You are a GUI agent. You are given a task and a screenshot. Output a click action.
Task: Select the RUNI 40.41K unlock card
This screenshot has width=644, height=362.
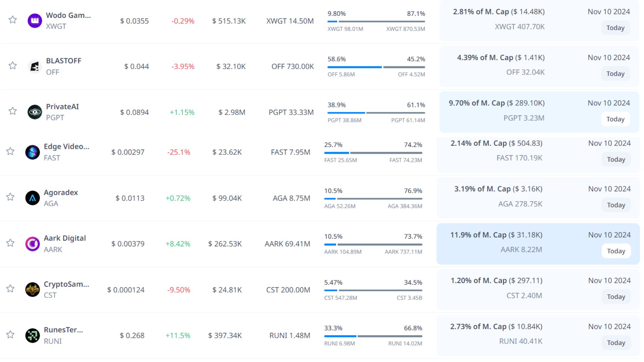(520, 341)
